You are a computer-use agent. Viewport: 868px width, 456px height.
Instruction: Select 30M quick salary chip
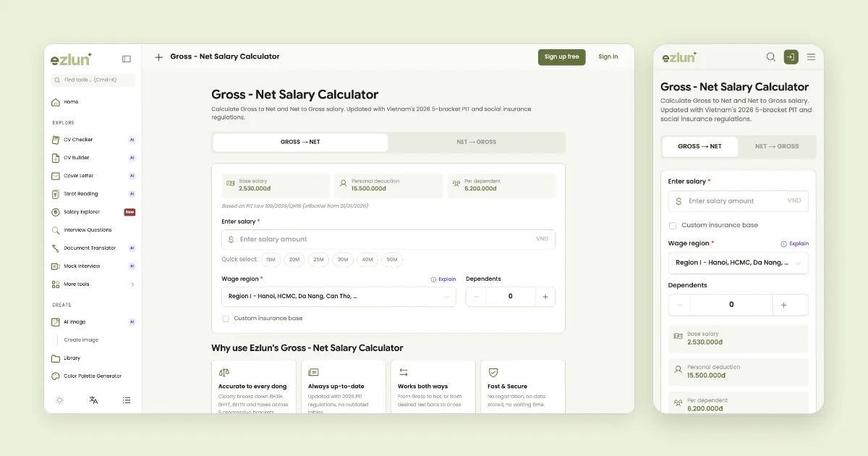343,259
